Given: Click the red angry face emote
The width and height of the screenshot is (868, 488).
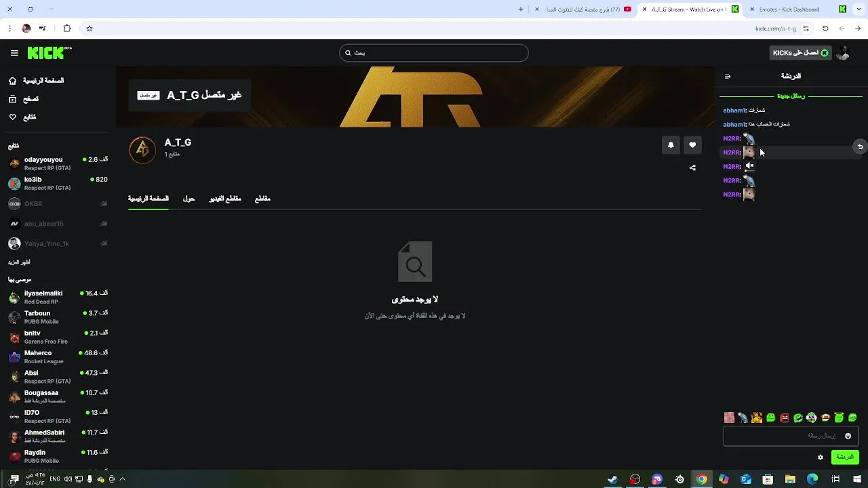Looking at the screenshot, I should tap(785, 418).
